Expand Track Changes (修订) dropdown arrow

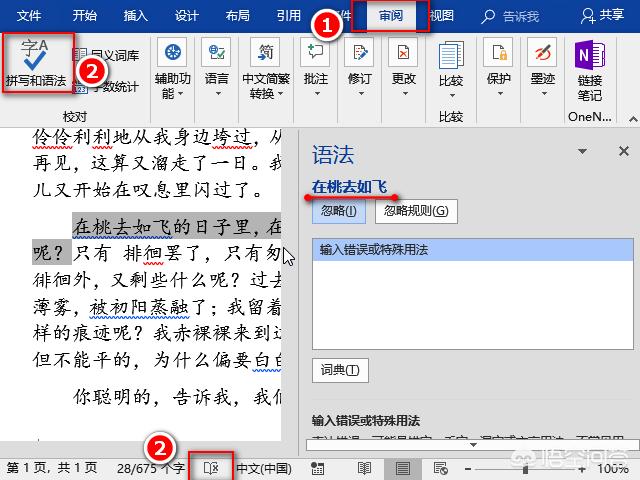(x=361, y=93)
